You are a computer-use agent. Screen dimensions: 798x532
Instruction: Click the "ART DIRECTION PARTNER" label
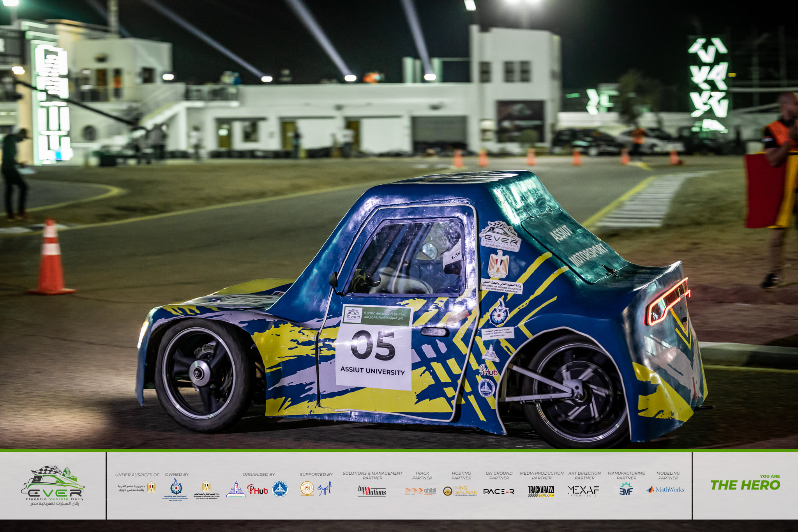(x=584, y=475)
